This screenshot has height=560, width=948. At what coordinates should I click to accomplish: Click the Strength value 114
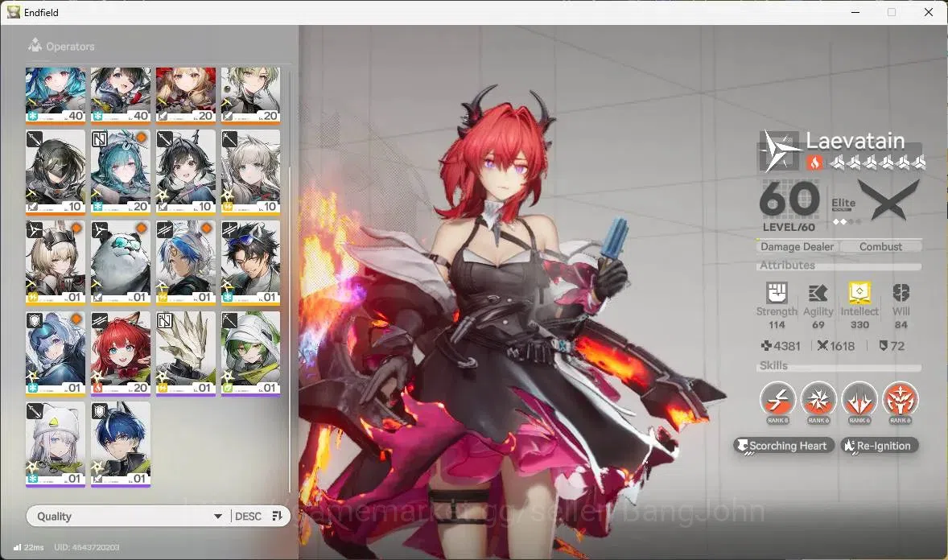[x=777, y=325]
